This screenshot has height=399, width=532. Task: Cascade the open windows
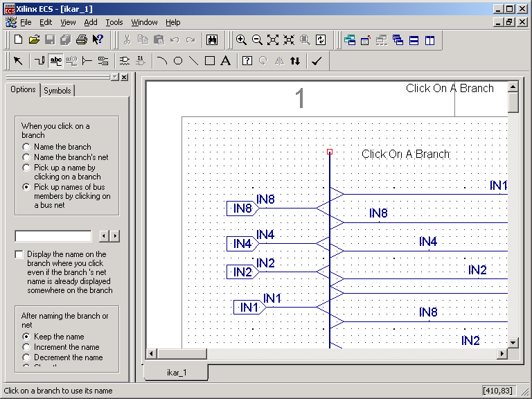click(x=398, y=40)
